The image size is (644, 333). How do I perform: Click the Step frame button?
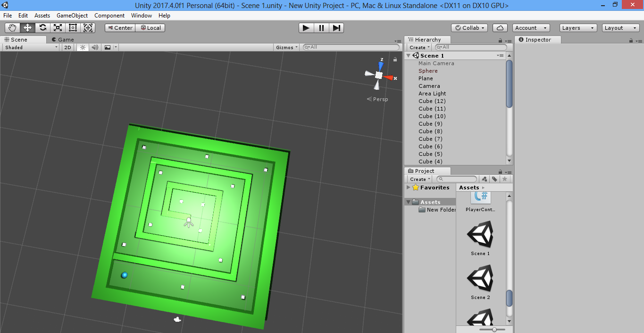[336, 28]
